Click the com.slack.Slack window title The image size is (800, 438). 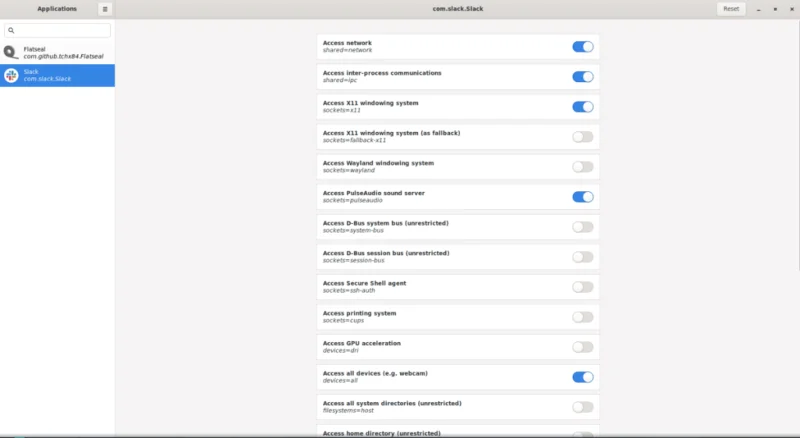pyautogui.click(x=458, y=9)
